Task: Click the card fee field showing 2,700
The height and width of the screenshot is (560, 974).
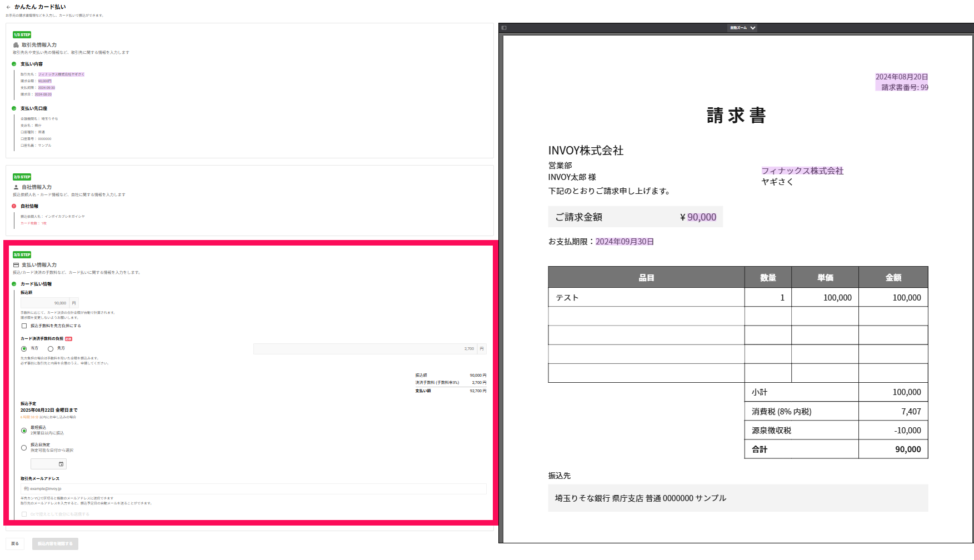Action: [x=366, y=349]
